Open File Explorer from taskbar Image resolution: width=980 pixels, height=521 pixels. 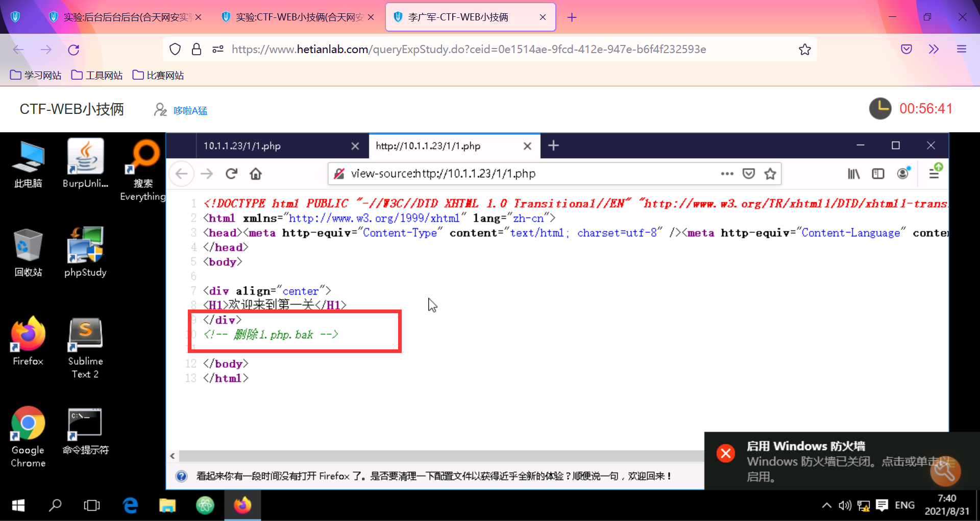click(x=167, y=506)
